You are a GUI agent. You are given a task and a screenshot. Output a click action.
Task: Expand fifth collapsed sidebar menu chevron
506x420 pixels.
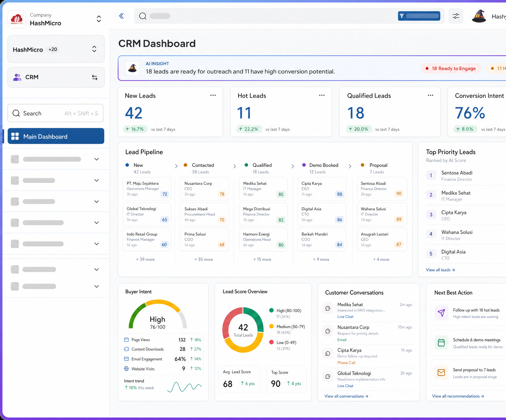pos(97,244)
